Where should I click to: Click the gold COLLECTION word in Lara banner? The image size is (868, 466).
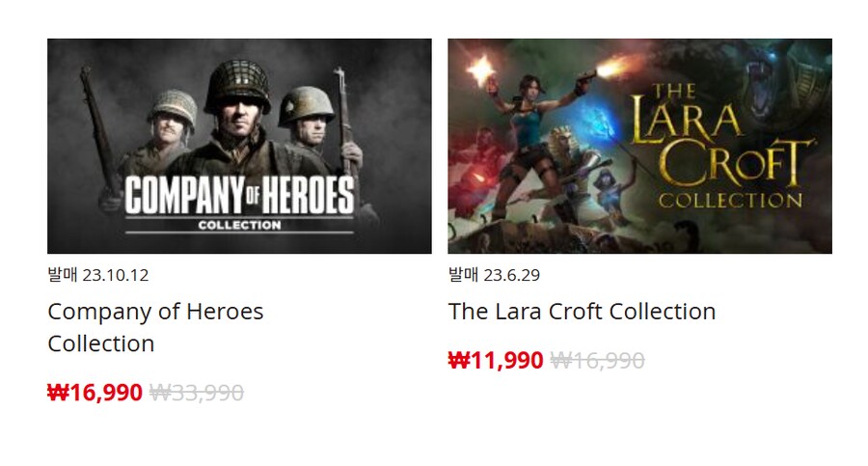click(x=730, y=201)
